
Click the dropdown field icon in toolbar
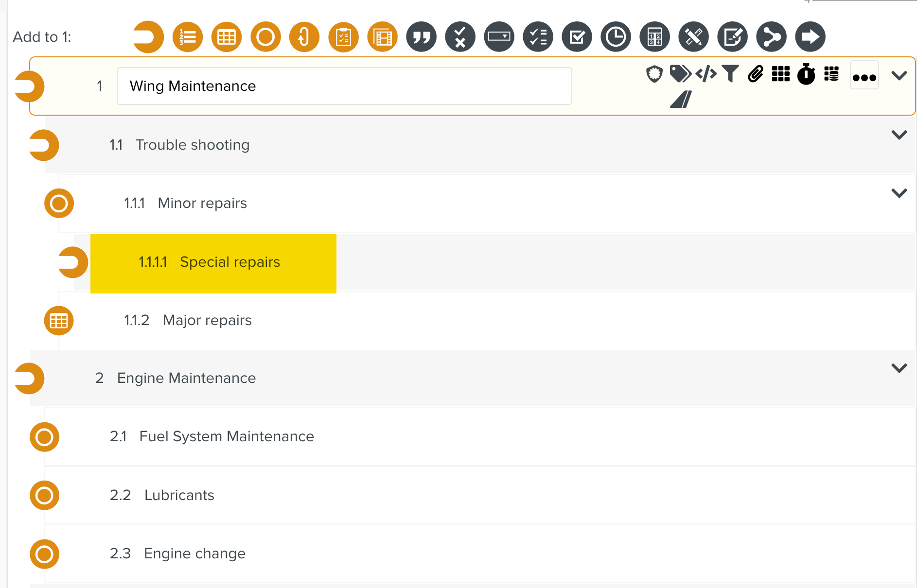[499, 37]
